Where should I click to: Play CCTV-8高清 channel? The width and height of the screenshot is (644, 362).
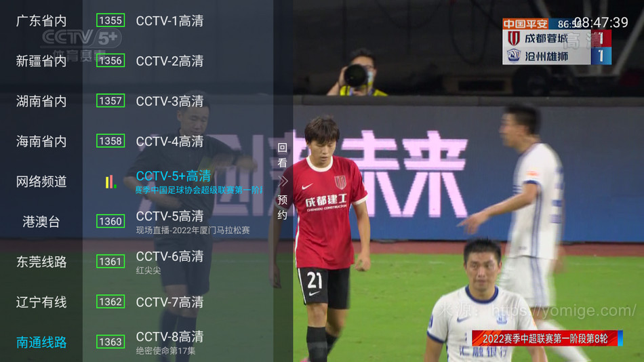click(169, 342)
